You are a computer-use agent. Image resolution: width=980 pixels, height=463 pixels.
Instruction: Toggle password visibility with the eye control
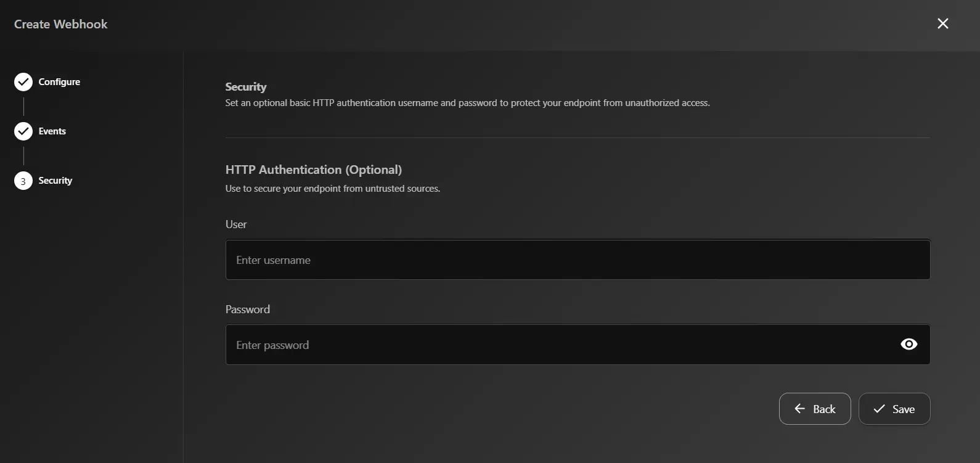coord(909,344)
